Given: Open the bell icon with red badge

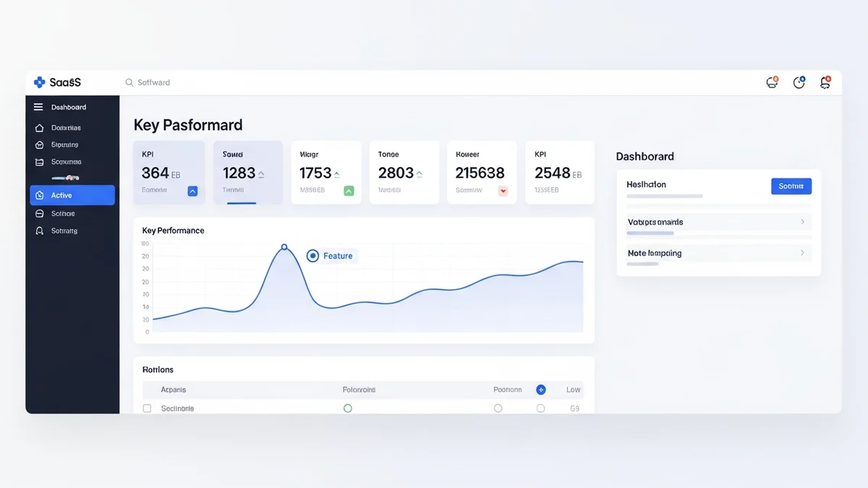Looking at the screenshot, I should (825, 82).
